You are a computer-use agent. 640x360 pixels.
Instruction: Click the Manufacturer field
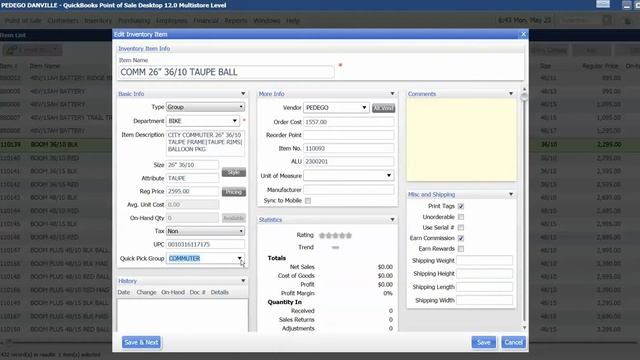[349, 190]
